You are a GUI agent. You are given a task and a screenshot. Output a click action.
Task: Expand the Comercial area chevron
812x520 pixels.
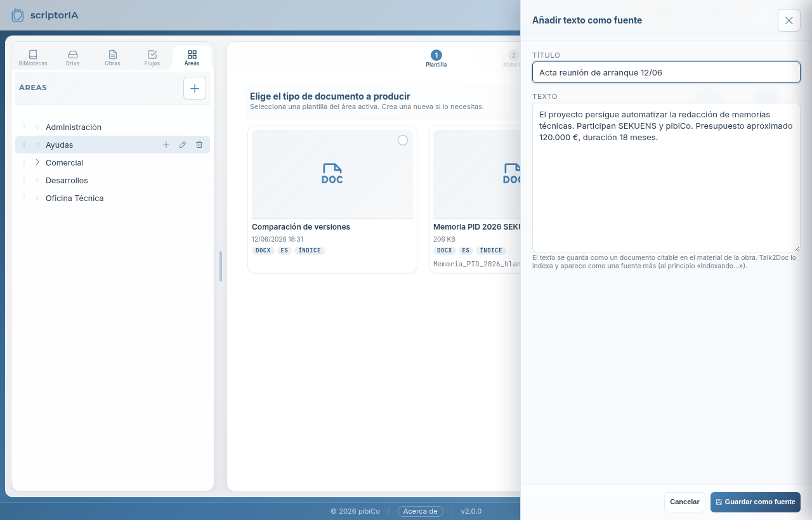point(37,162)
